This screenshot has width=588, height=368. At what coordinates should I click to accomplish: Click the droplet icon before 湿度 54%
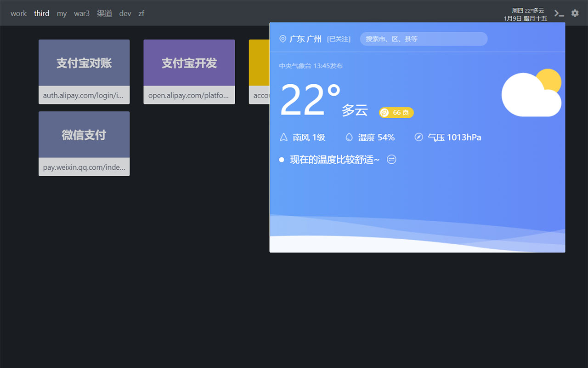coord(349,137)
